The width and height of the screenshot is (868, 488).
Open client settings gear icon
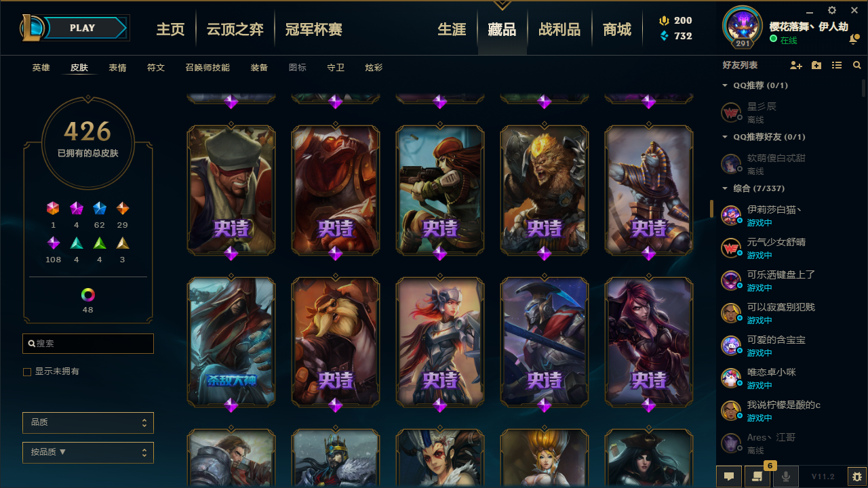click(832, 10)
